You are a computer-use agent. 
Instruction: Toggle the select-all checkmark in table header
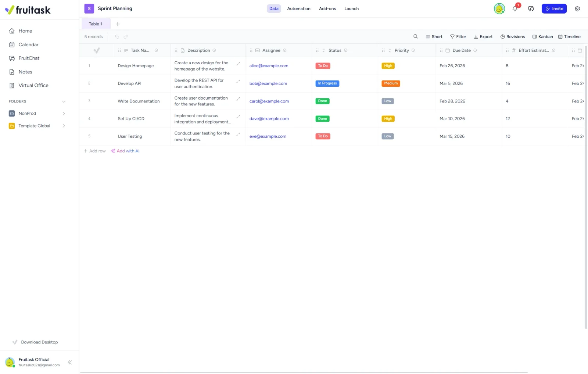[x=97, y=50]
